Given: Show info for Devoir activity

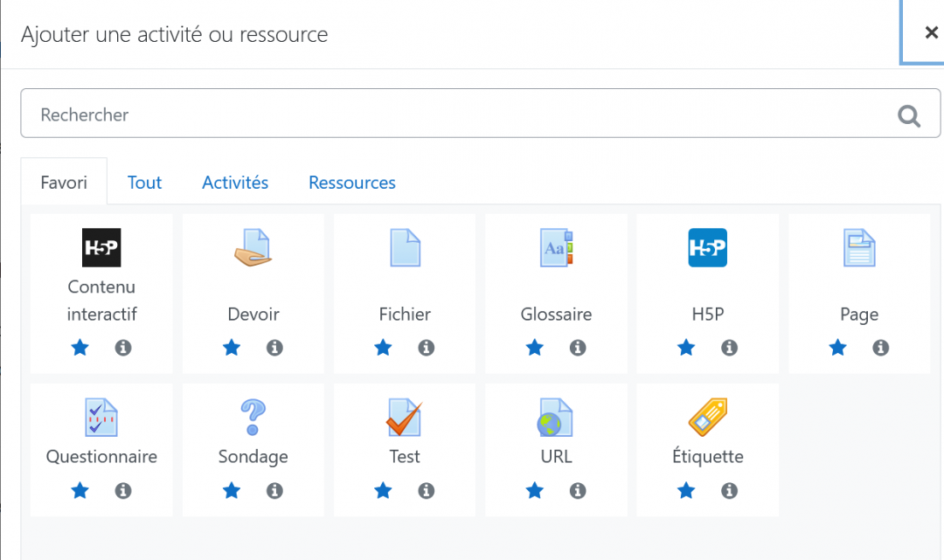Looking at the screenshot, I should coord(274,348).
